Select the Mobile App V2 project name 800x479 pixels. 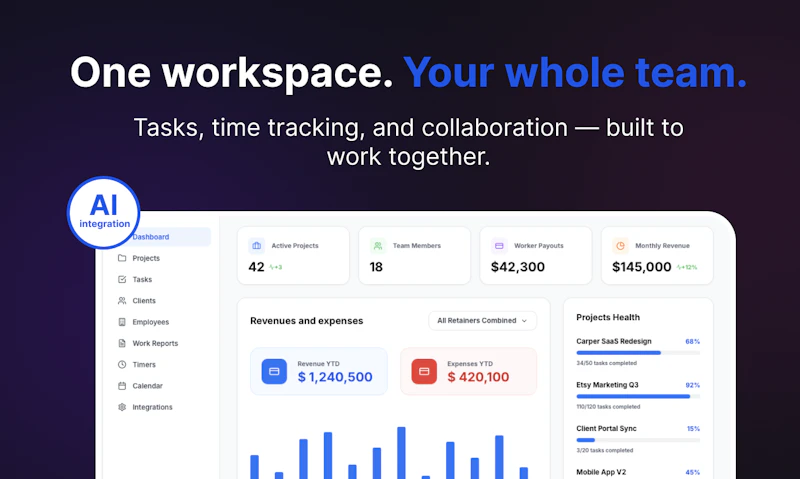[x=601, y=472]
